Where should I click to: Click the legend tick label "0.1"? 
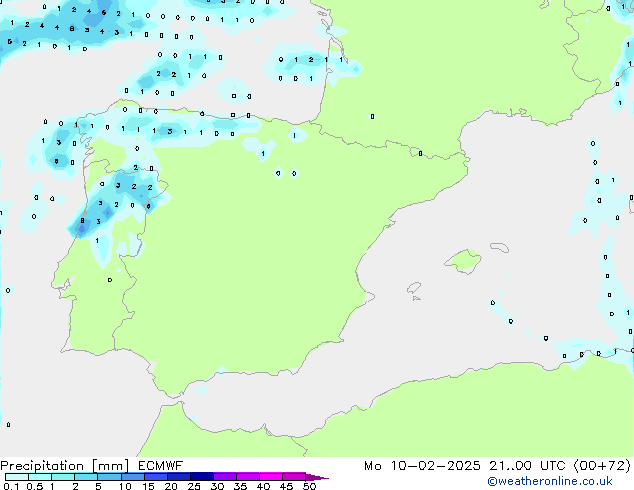pos(11,486)
